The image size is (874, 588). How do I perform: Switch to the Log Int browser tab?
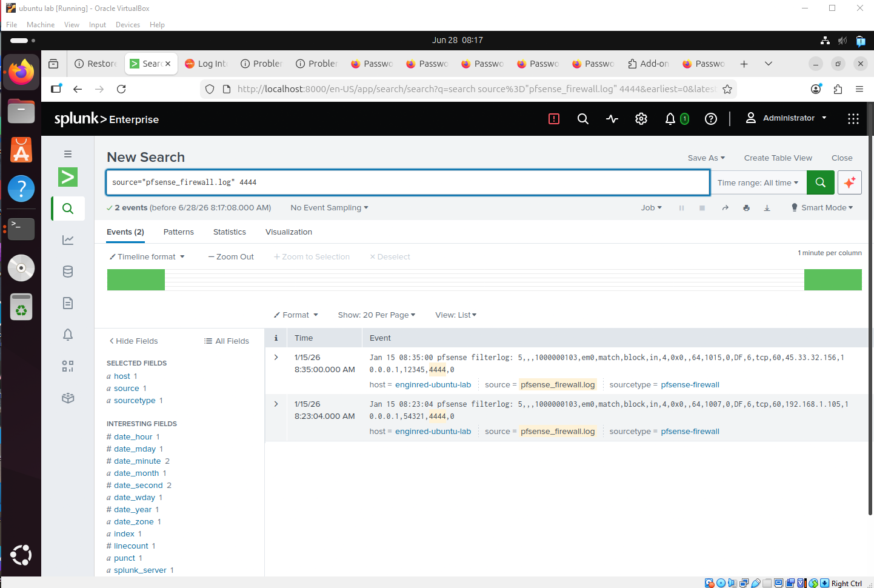click(206, 64)
